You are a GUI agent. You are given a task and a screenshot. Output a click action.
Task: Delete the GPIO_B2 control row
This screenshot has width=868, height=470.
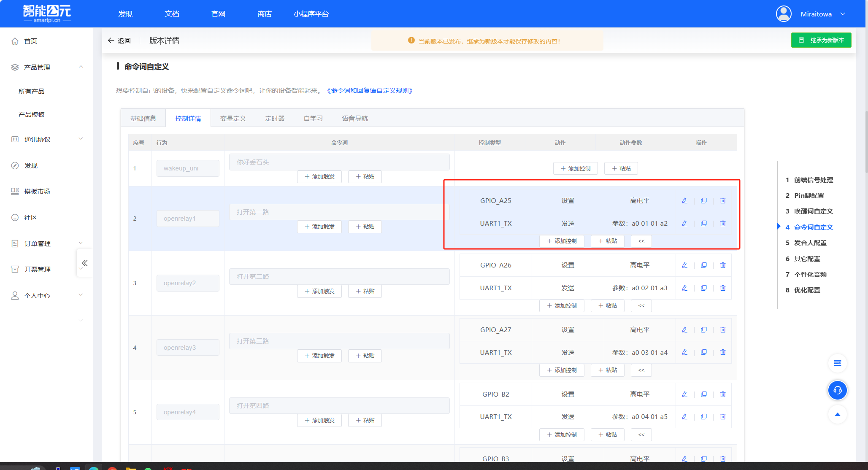pyautogui.click(x=723, y=394)
